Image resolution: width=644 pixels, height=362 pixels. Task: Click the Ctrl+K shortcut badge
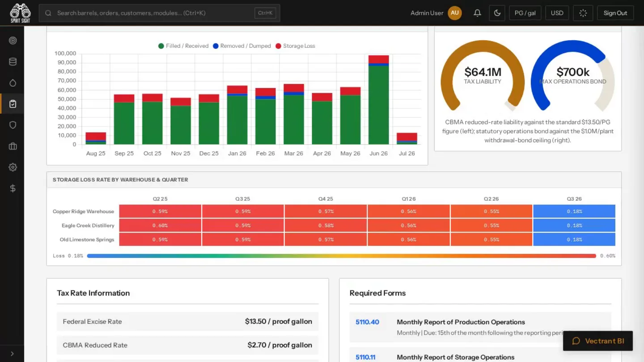coord(265,13)
